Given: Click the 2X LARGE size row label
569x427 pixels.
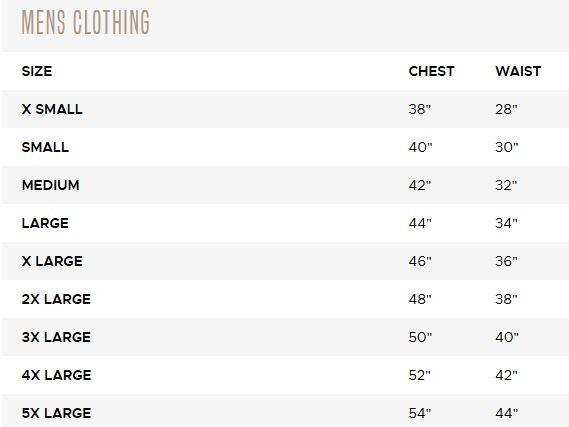Looking at the screenshot, I should (56, 299).
